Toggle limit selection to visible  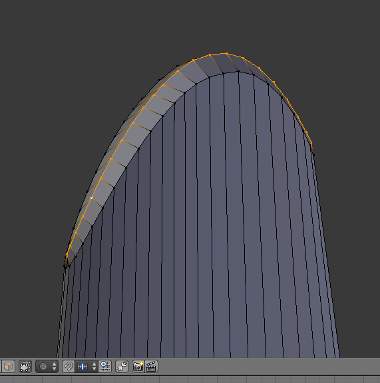tap(25, 367)
